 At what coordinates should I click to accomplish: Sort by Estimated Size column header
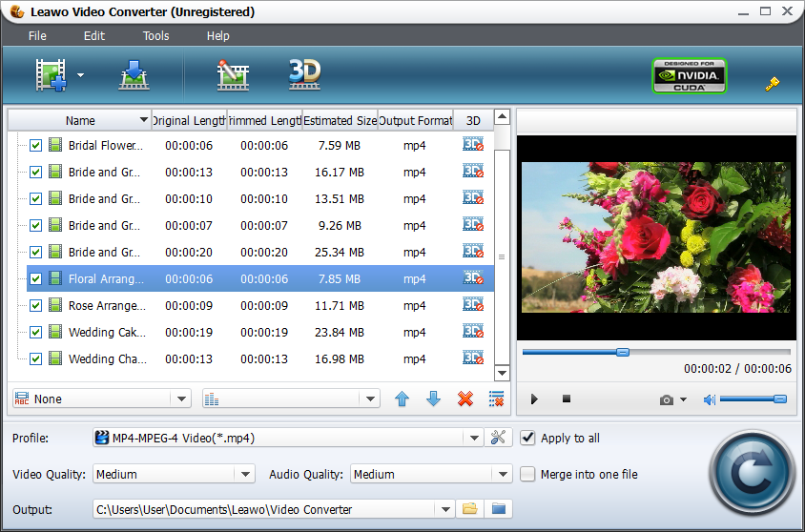coord(340,120)
